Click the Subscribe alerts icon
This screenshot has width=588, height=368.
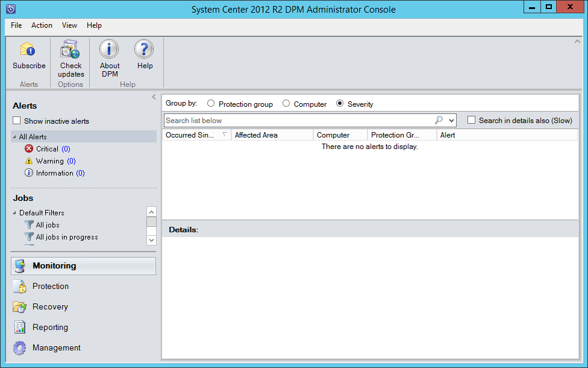(28, 49)
